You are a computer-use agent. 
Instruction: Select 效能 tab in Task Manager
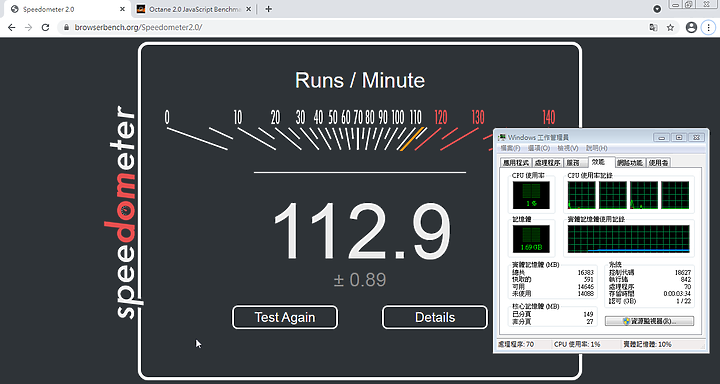click(601, 162)
